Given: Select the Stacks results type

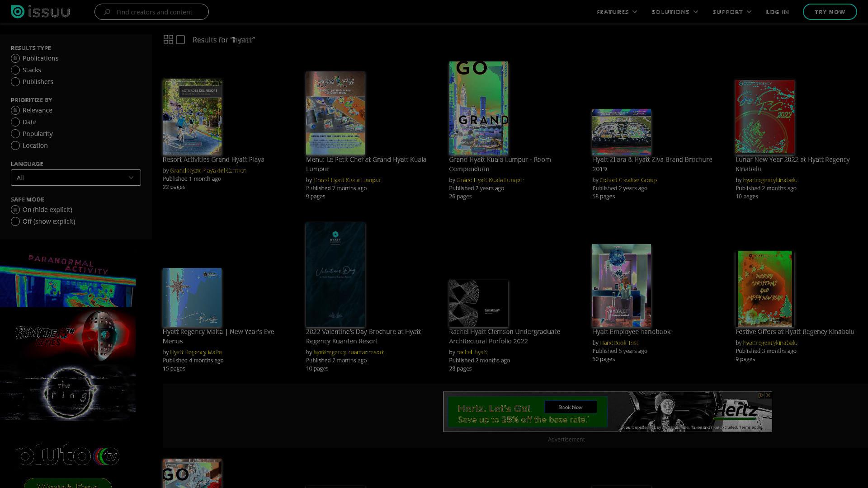Looking at the screenshot, I should 15,70.
